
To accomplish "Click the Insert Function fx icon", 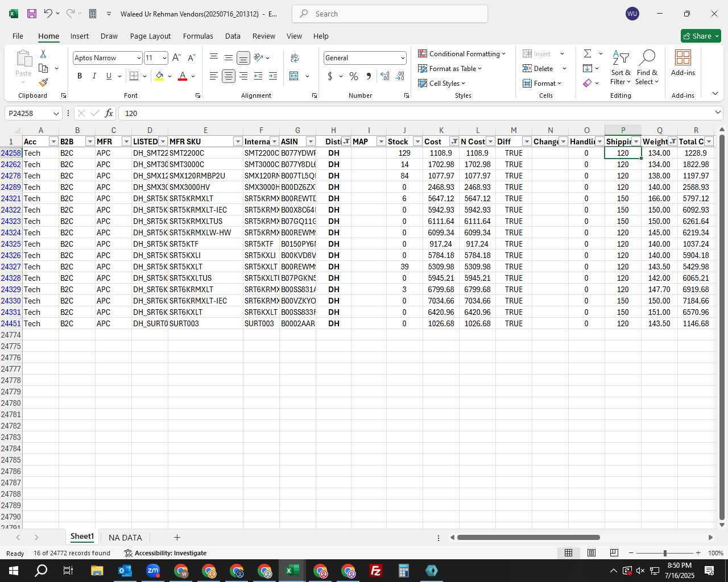I will point(109,113).
